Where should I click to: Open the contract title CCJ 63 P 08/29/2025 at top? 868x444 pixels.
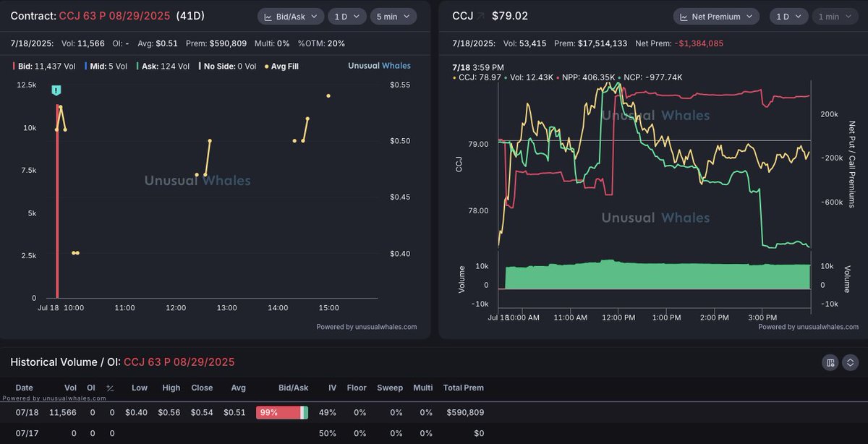114,16
